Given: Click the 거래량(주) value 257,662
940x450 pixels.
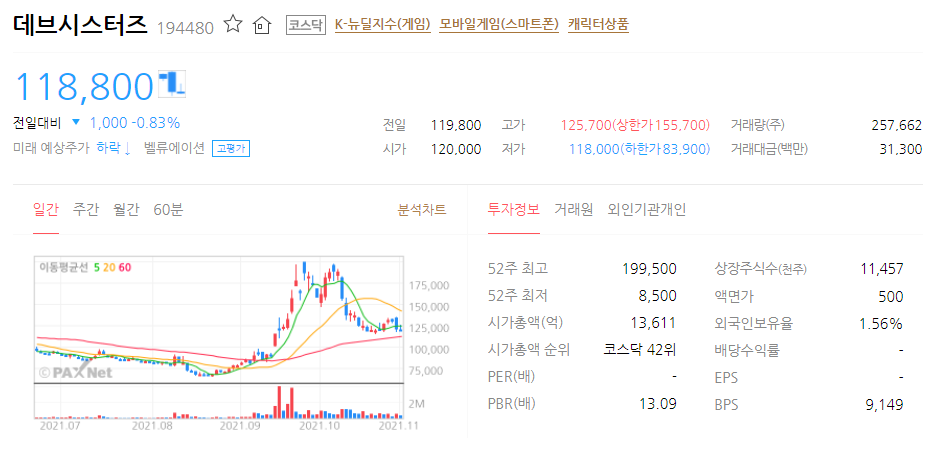Looking at the screenshot, I should click(896, 125).
